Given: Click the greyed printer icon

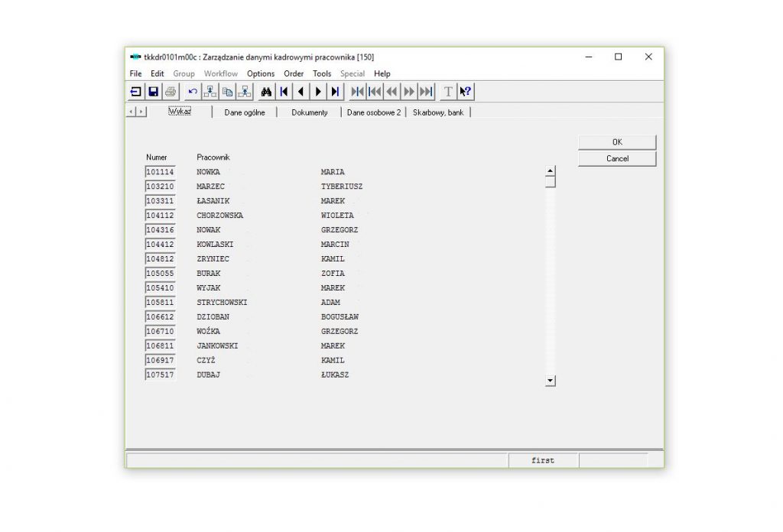Looking at the screenshot, I should [x=171, y=92].
